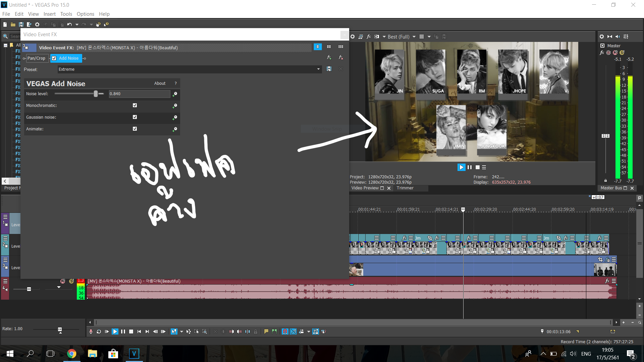Click the Plug-In Chain add FX icon

tap(329, 58)
